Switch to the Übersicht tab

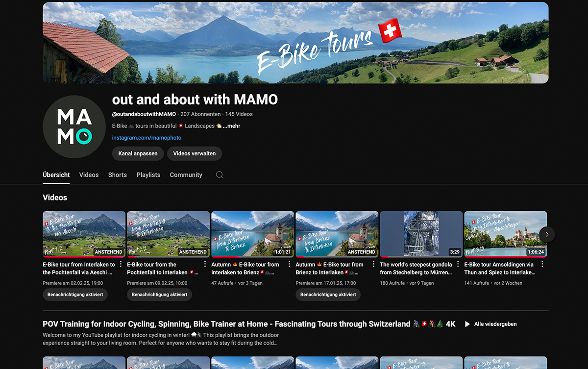[x=56, y=175]
